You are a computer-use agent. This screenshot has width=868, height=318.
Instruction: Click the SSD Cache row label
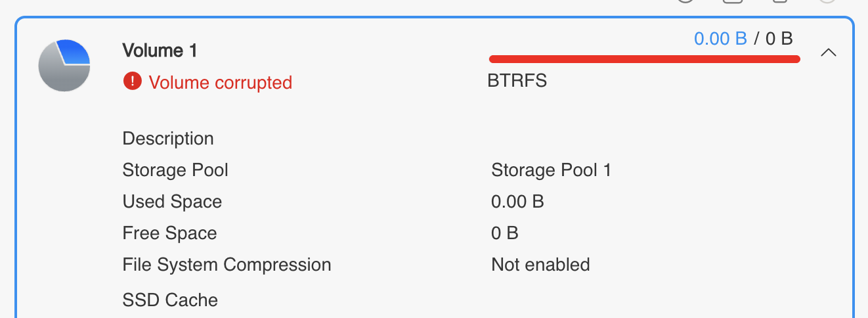(170, 300)
